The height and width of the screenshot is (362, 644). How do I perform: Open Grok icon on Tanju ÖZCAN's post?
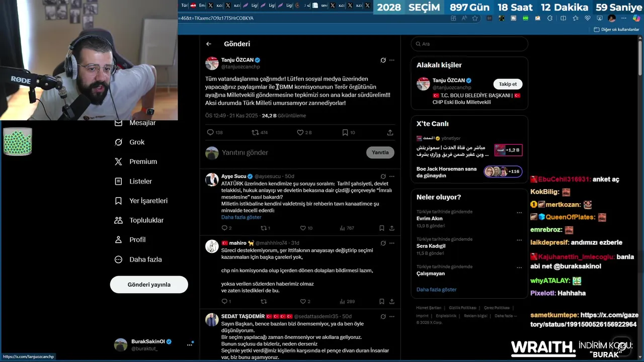click(383, 60)
